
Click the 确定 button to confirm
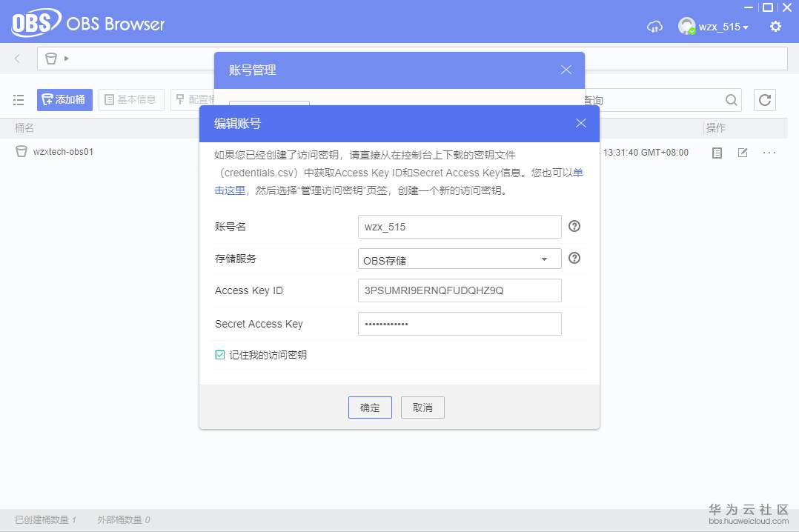369,407
